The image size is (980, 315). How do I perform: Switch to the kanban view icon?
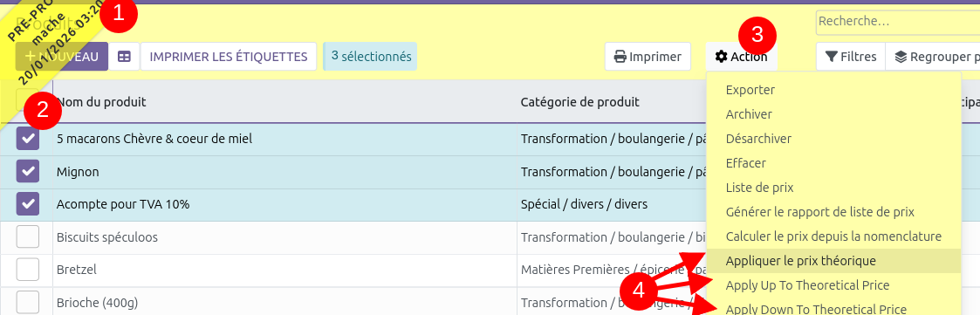coord(125,57)
